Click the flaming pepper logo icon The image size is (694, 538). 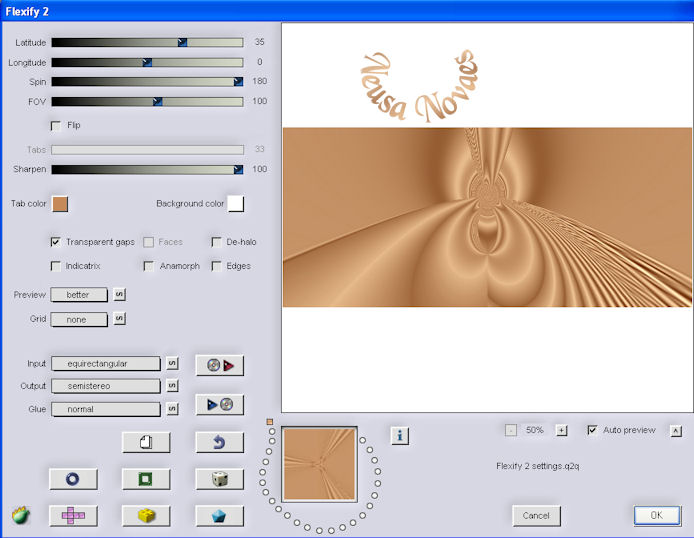(x=21, y=515)
